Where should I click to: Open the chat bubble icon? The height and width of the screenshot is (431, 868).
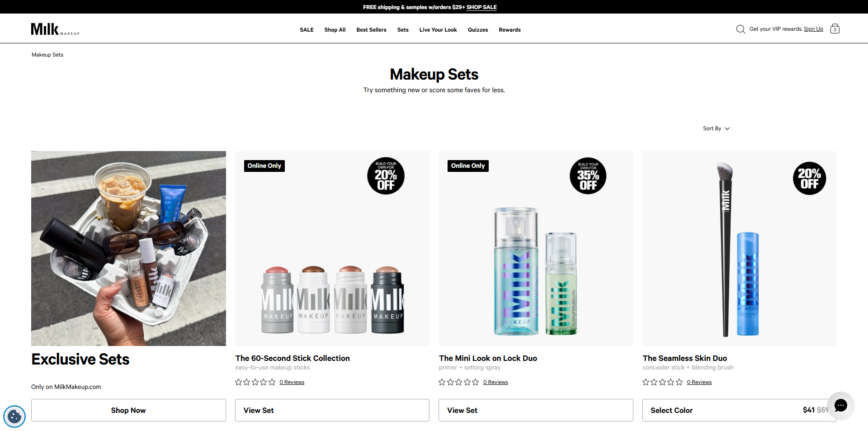841,406
